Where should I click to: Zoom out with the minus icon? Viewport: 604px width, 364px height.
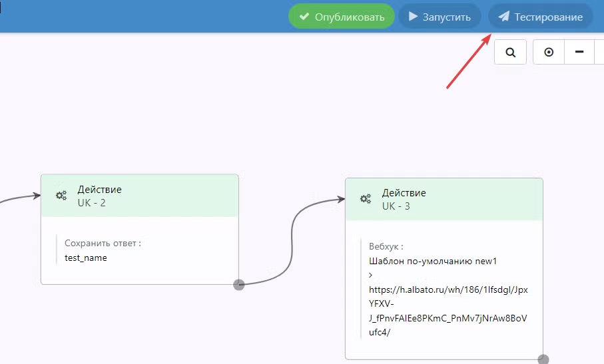[579, 53]
